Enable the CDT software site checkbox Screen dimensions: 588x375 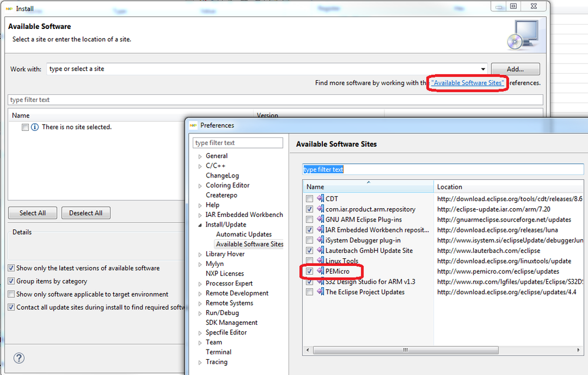point(309,199)
